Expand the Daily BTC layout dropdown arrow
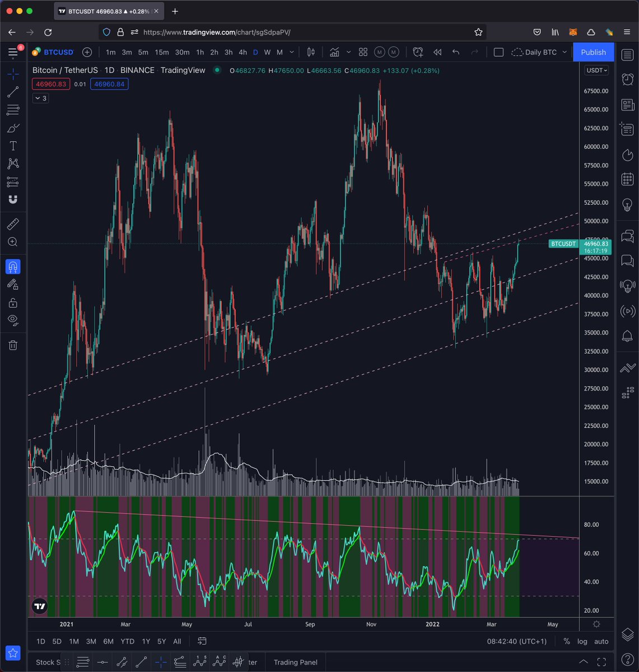This screenshot has width=639, height=672. point(565,52)
